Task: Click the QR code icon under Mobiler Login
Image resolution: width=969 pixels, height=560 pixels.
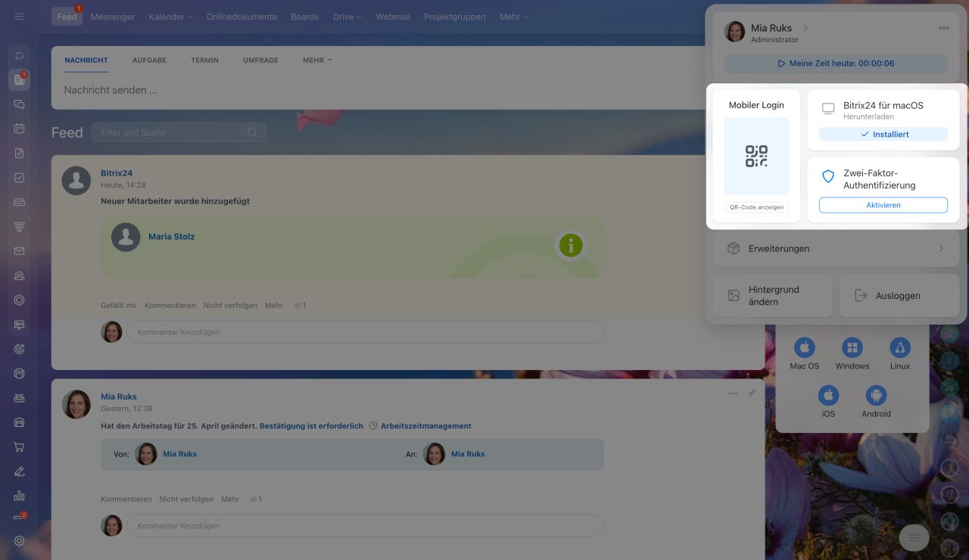Action: (756, 156)
